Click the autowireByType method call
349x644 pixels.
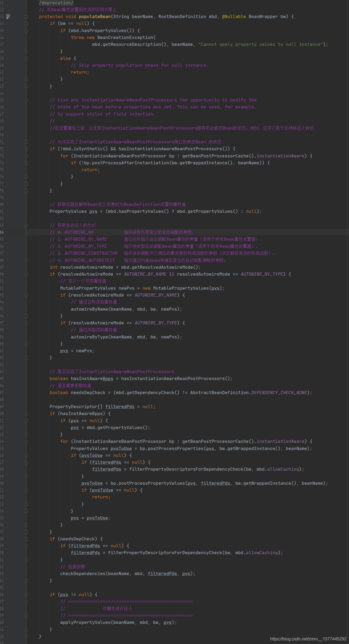[x=89, y=337]
